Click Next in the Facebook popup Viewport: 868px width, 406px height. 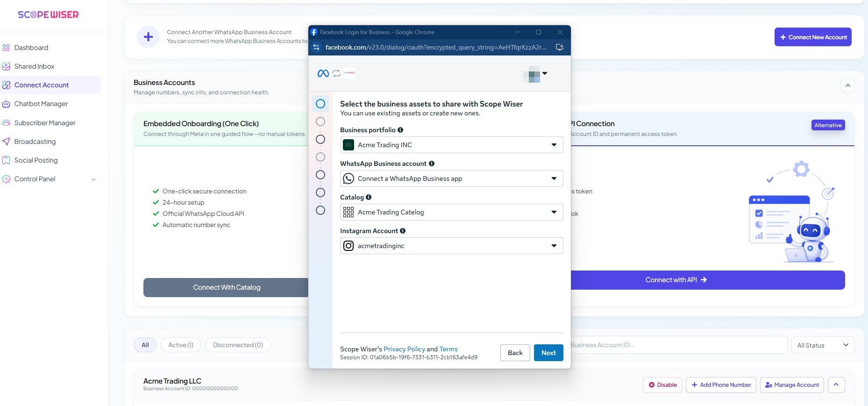[x=548, y=353]
